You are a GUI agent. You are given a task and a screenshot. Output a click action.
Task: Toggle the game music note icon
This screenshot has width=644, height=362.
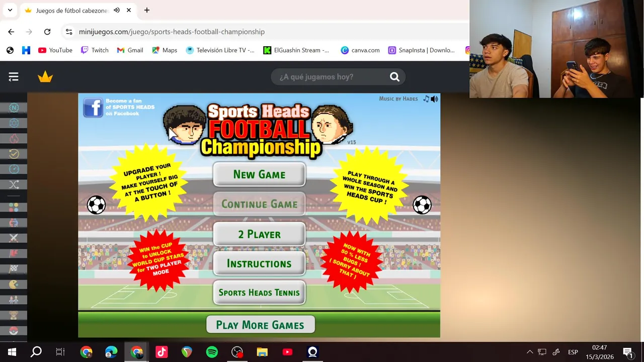[426, 99]
